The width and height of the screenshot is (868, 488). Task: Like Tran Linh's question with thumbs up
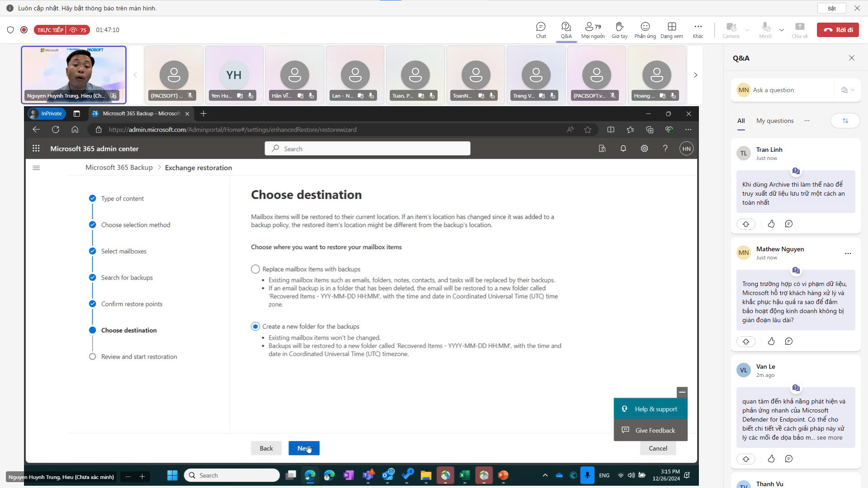771,224
